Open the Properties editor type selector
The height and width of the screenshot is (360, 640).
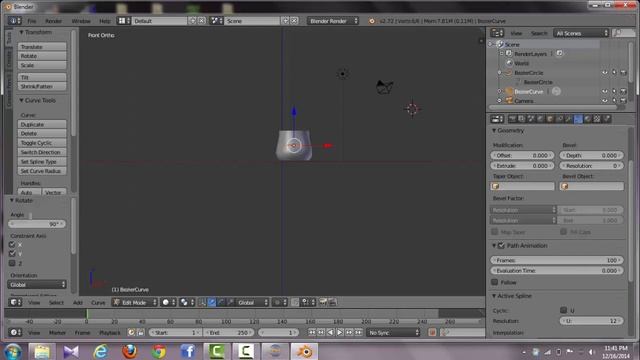pyautogui.click(x=497, y=119)
